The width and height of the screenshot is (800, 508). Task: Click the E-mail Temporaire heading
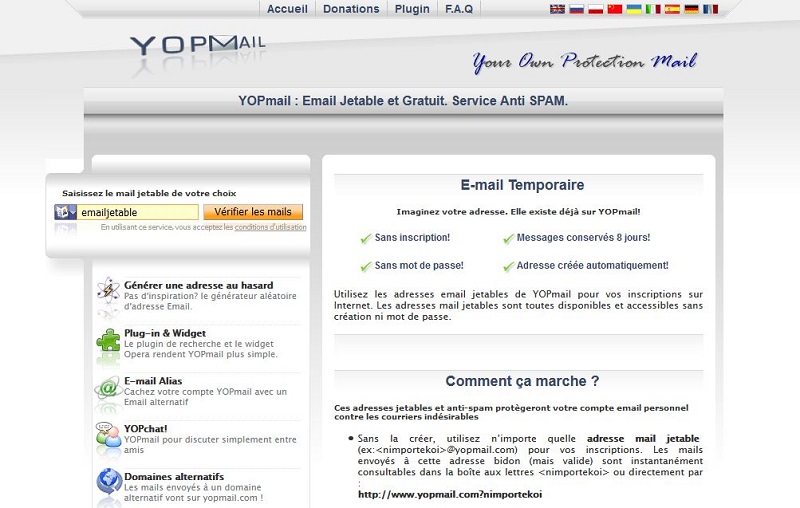click(x=522, y=185)
